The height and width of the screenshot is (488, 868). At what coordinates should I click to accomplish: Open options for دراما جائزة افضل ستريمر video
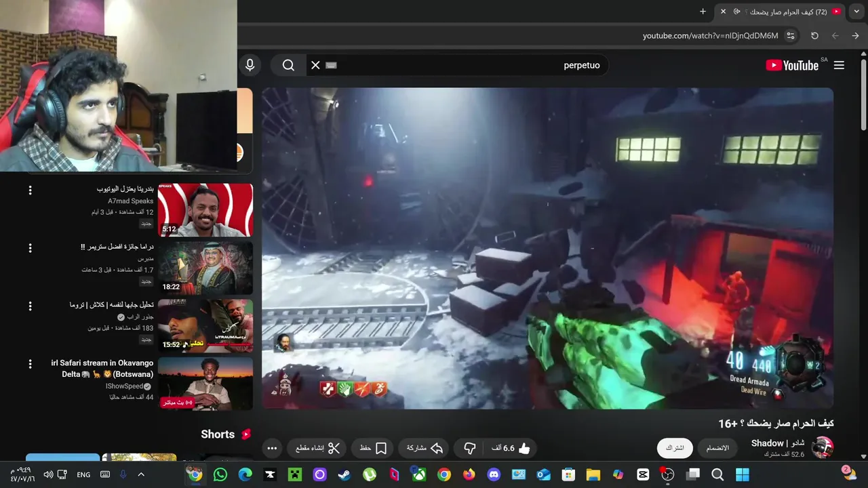(x=30, y=248)
